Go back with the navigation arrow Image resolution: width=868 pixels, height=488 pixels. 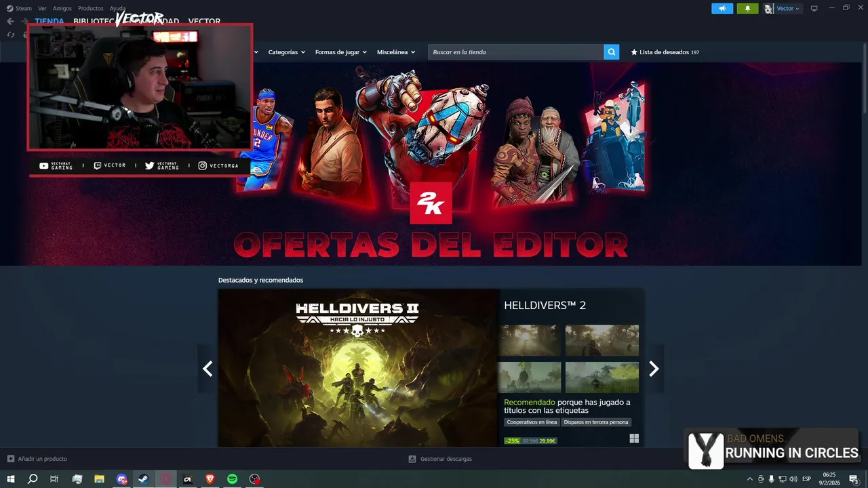coord(10,21)
